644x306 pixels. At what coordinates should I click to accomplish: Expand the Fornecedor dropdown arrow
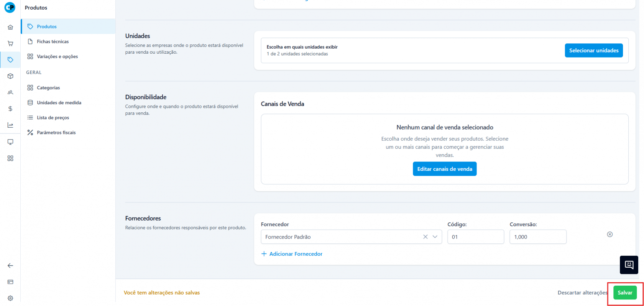point(435,237)
